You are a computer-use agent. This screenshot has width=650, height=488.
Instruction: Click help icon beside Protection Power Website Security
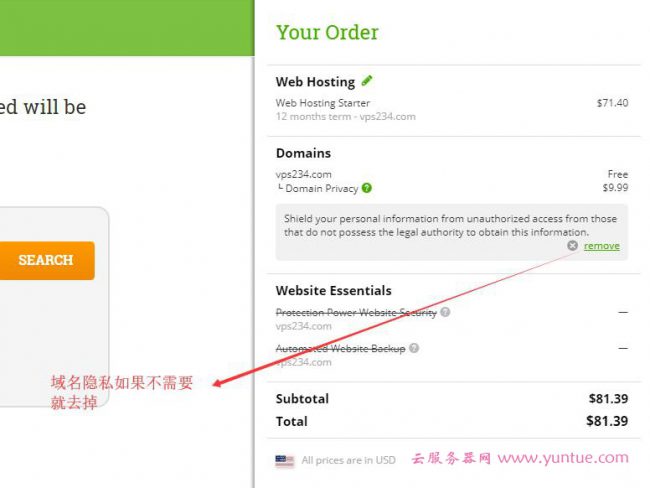tap(445, 312)
